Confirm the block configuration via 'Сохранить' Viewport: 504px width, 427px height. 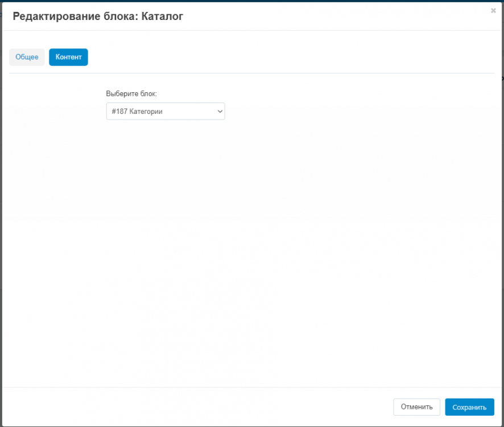[x=469, y=407]
